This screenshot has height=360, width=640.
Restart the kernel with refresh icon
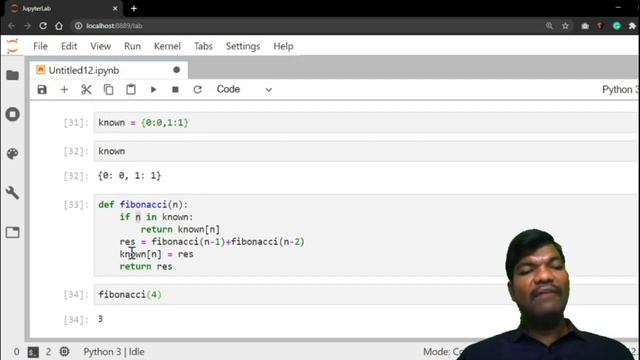click(198, 89)
